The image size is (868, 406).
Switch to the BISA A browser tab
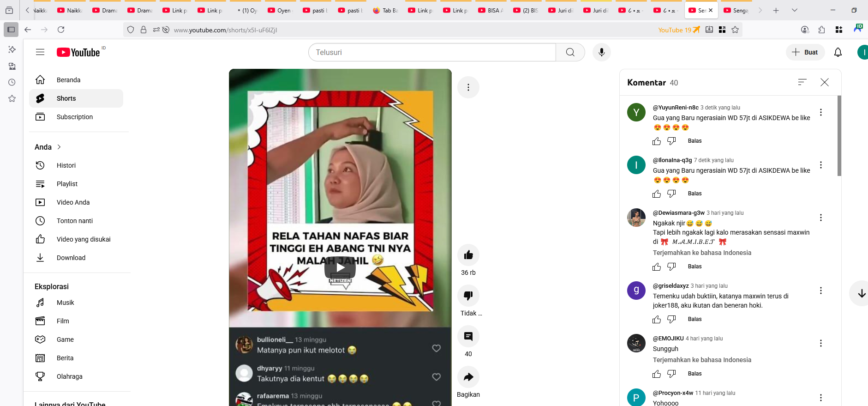[491, 10]
